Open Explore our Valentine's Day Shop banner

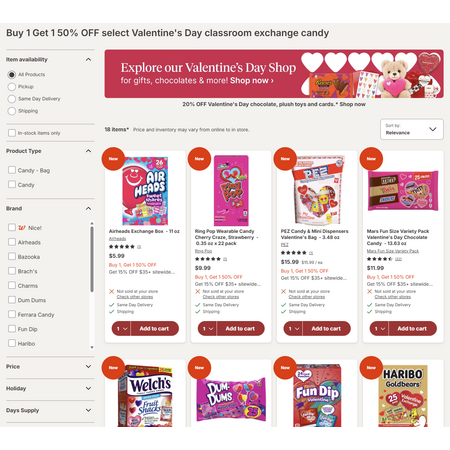coord(274,74)
